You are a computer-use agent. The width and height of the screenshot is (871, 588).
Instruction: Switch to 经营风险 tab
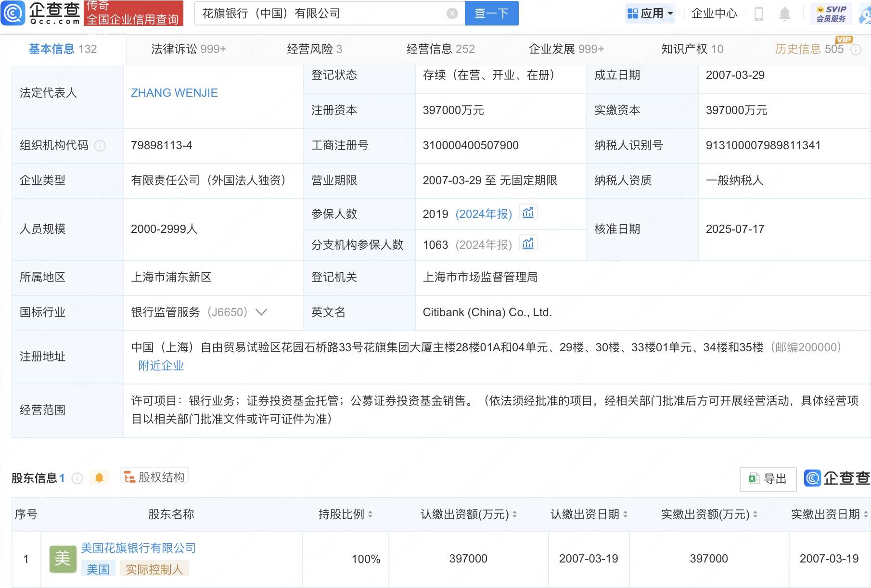tap(314, 49)
